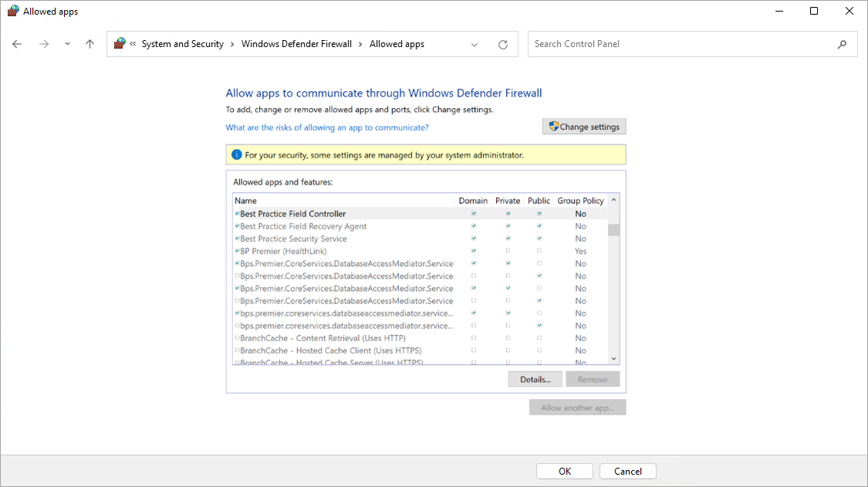
Task: Toggle Public for BranchCache Hosted Cache Client
Action: pyautogui.click(x=539, y=350)
